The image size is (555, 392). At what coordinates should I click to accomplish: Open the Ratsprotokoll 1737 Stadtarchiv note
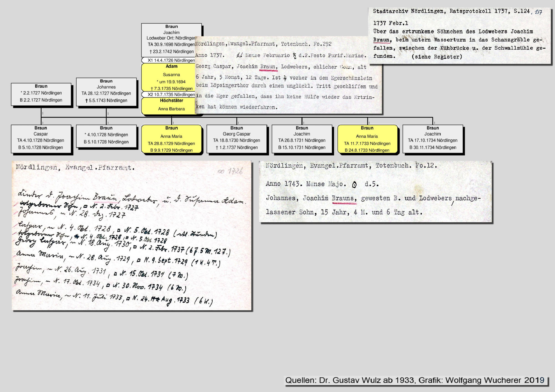[x=459, y=35]
